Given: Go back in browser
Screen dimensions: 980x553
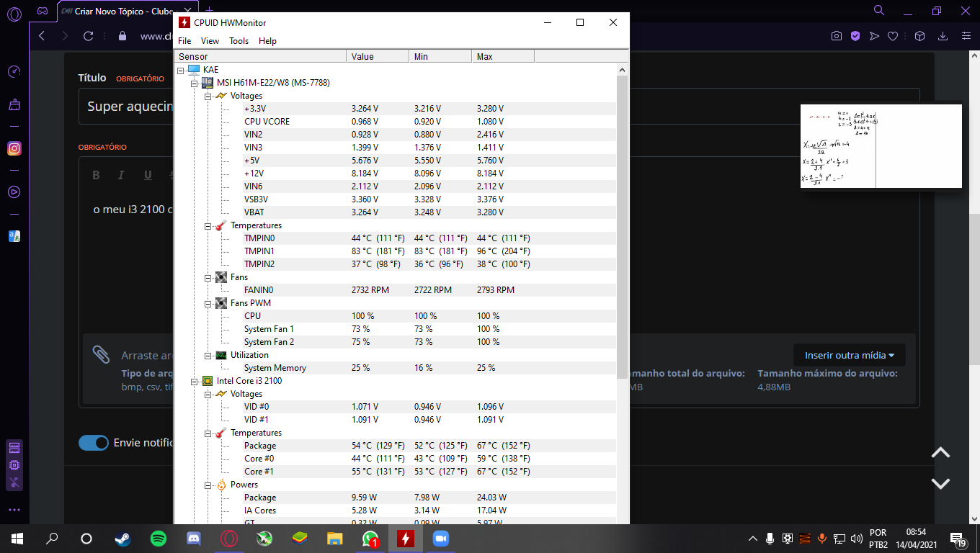Looking at the screenshot, I should point(42,36).
